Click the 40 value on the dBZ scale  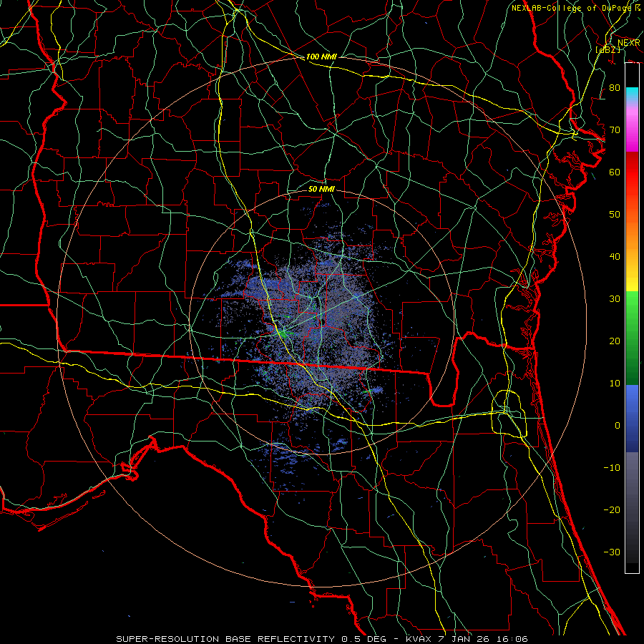615,256
